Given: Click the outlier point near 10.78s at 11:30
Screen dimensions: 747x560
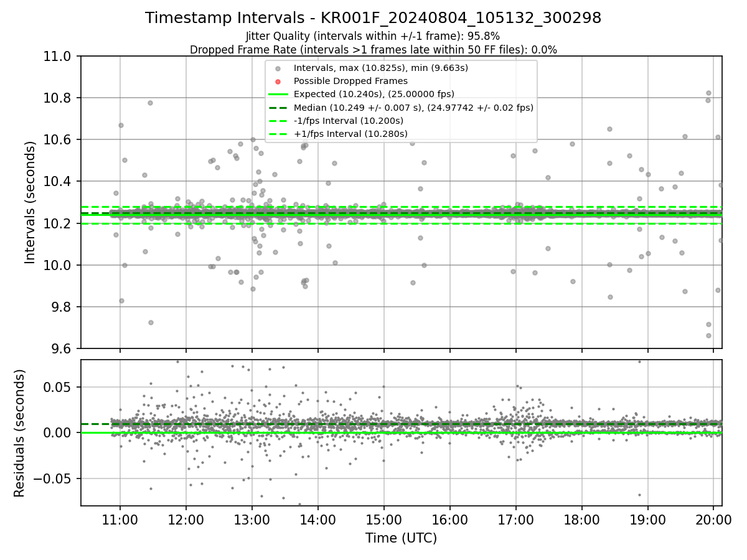Looking at the screenshot, I should 150,103.
